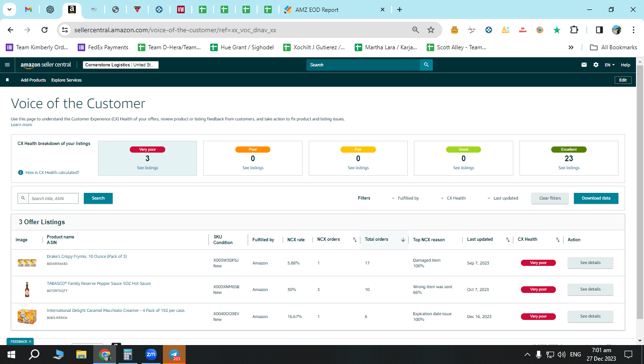Go back to previous page
The image size is (644, 364).
10,30
